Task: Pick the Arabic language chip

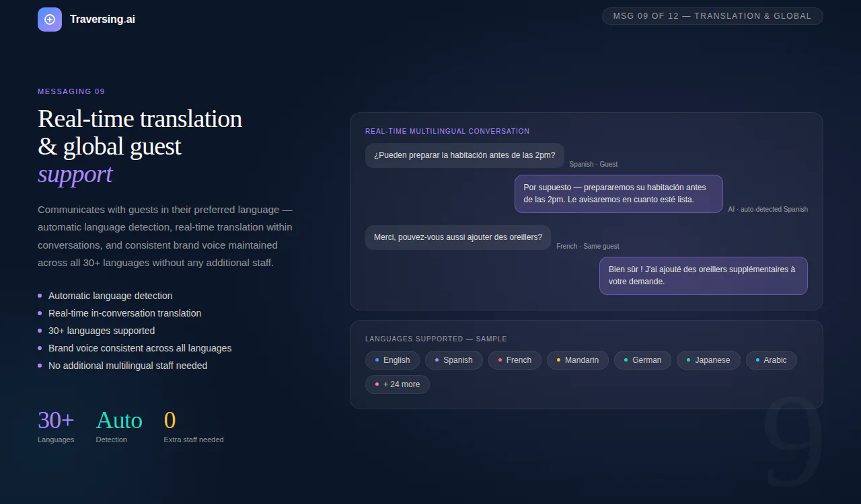Action: 772,360
